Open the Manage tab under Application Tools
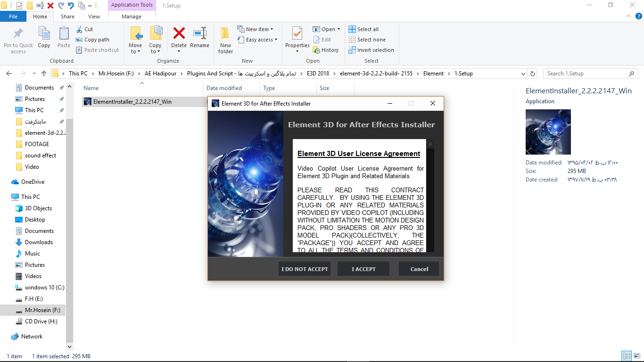 tap(132, 16)
